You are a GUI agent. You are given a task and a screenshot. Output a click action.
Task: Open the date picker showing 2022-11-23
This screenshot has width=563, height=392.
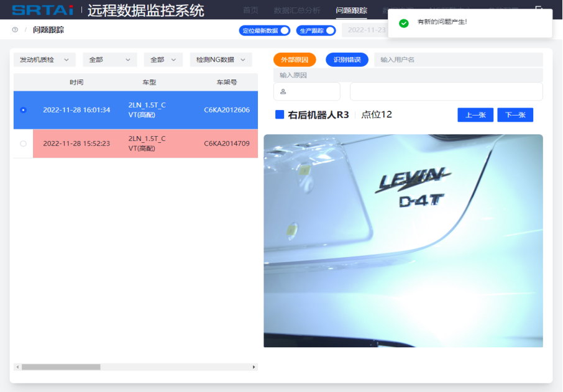coord(365,30)
